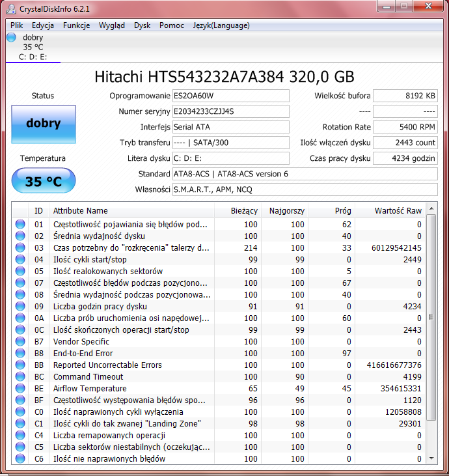Open the Plik menu

point(16,25)
